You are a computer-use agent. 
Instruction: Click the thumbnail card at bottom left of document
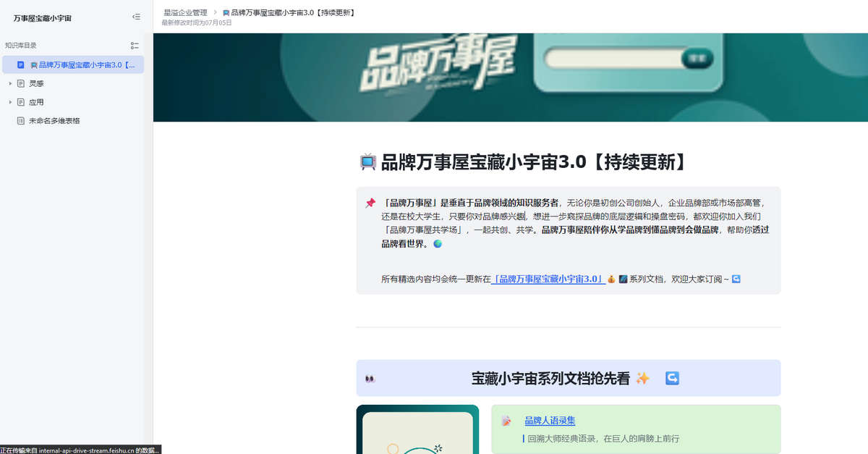click(x=417, y=431)
